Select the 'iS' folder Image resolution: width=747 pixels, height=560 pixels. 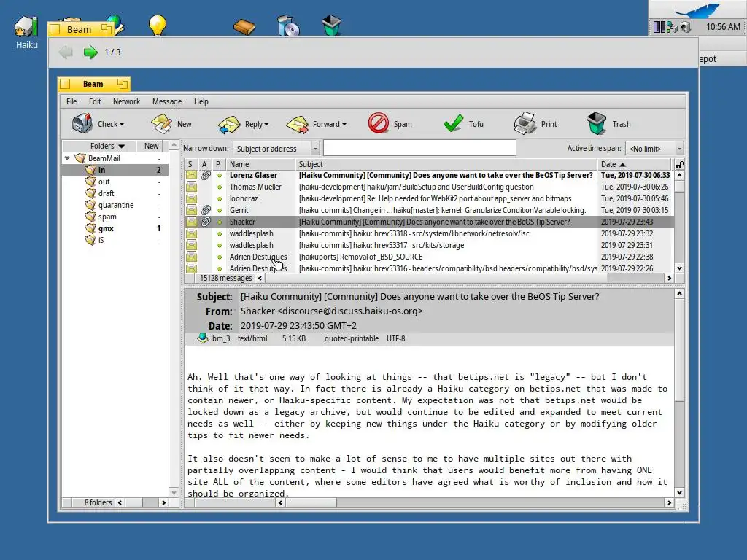[x=101, y=240]
